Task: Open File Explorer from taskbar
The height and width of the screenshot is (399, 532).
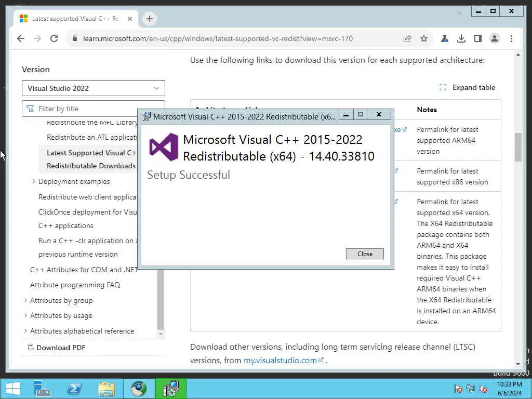Action: (x=106, y=389)
